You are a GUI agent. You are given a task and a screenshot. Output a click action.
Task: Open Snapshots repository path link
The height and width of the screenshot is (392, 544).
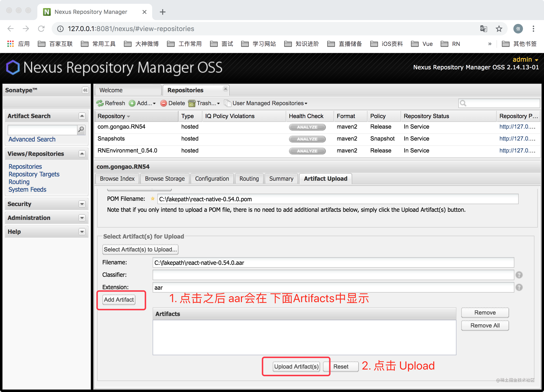[517, 139]
